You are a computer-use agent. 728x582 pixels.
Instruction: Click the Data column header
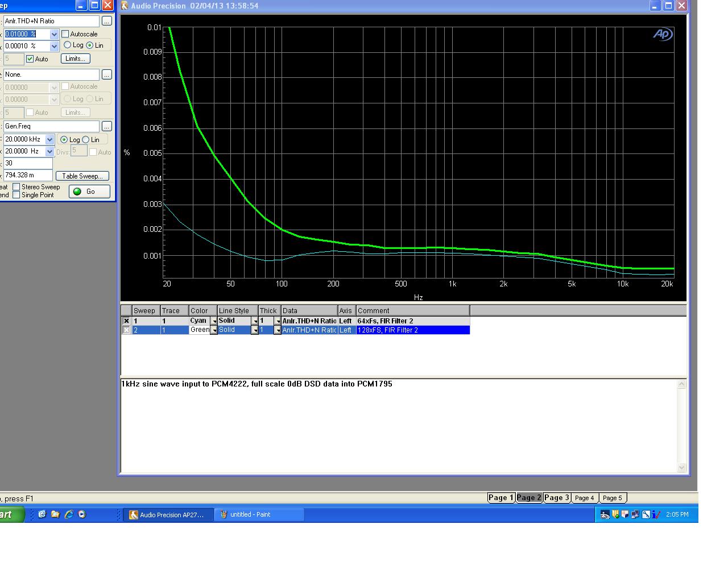pyautogui.click(x=309, y=310)
